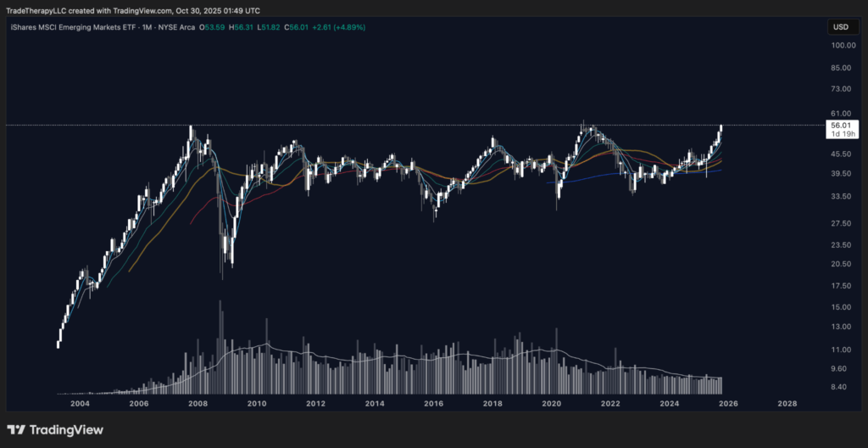This screenshot has height=448, width=868.
Task: Click the 2026 year label on time axis
Action: (x=728, y=404)
